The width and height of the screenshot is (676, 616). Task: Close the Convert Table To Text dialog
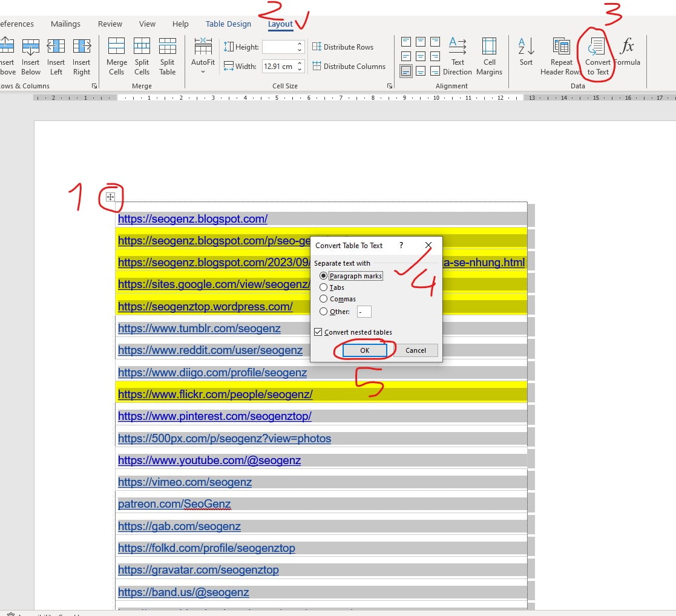(428, 245)
